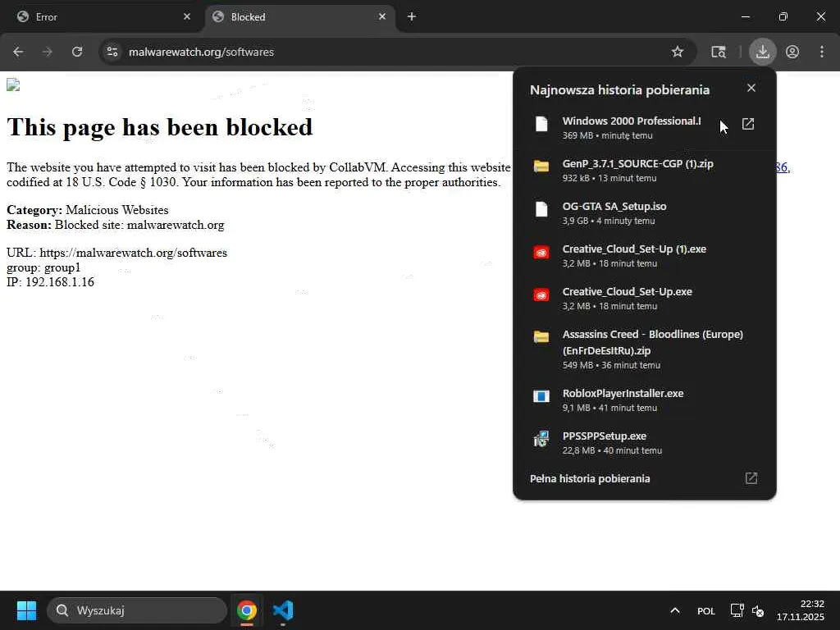
Task: Click Creative_Cloud_Set-Up (1).exe red icon
Action: click(x=541, y=253)
